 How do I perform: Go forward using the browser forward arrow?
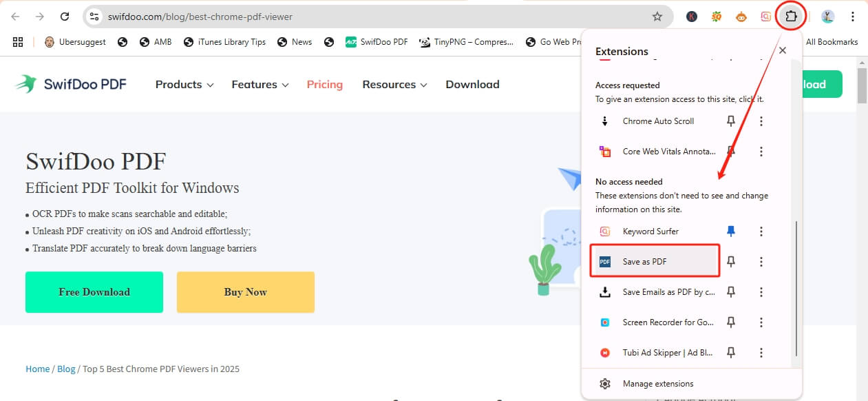pos(40,17)
